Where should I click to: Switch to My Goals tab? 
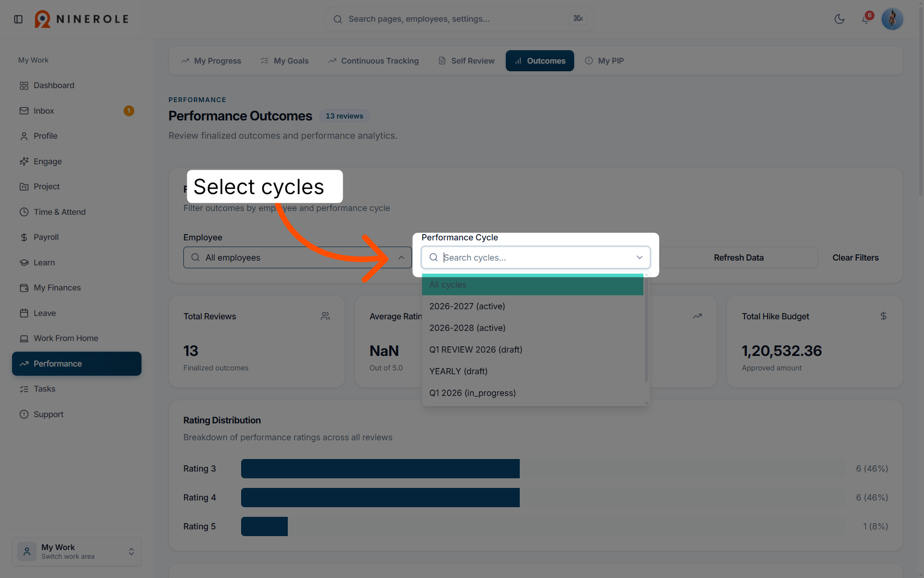pyautogui.click(x=284, y=61)
